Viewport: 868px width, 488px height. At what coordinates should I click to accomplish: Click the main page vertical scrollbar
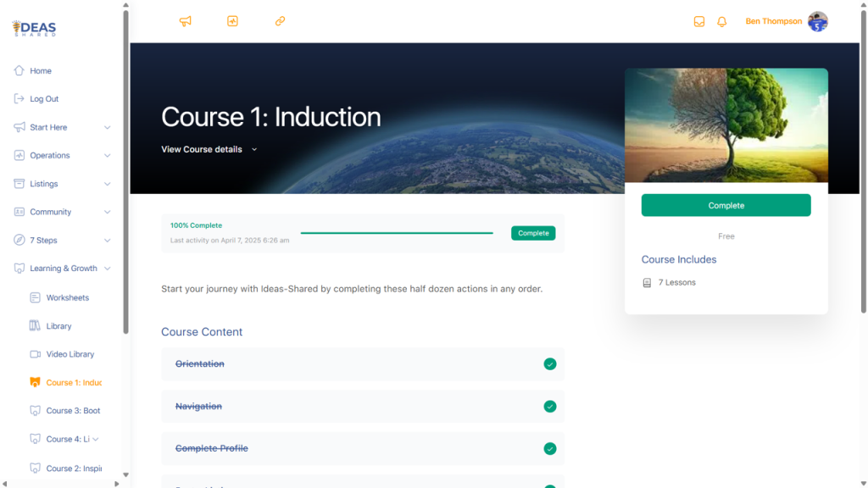[x=864, y=160]
